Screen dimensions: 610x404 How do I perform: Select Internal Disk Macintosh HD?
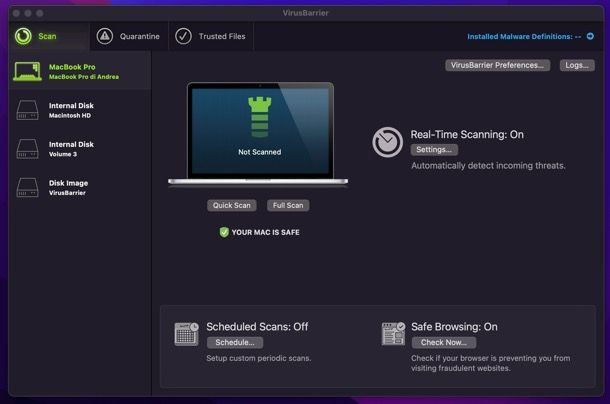(x=80, y=110)
